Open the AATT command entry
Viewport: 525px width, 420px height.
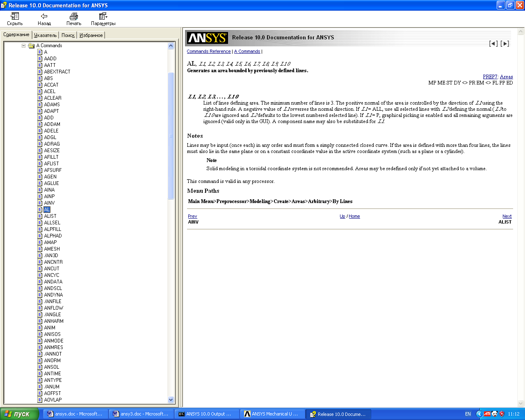click(x=50, y=65)
